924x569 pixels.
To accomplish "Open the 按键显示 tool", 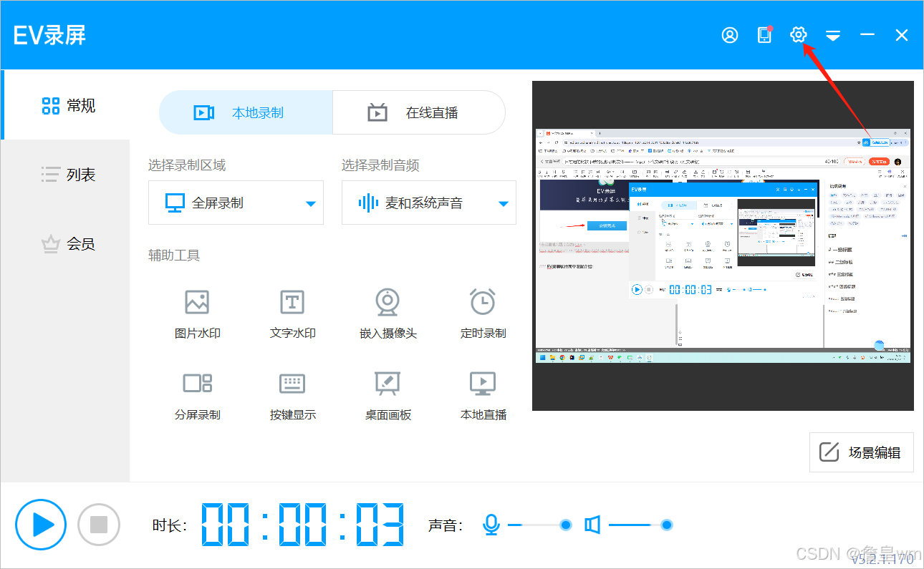I will [x=292, y=395].
